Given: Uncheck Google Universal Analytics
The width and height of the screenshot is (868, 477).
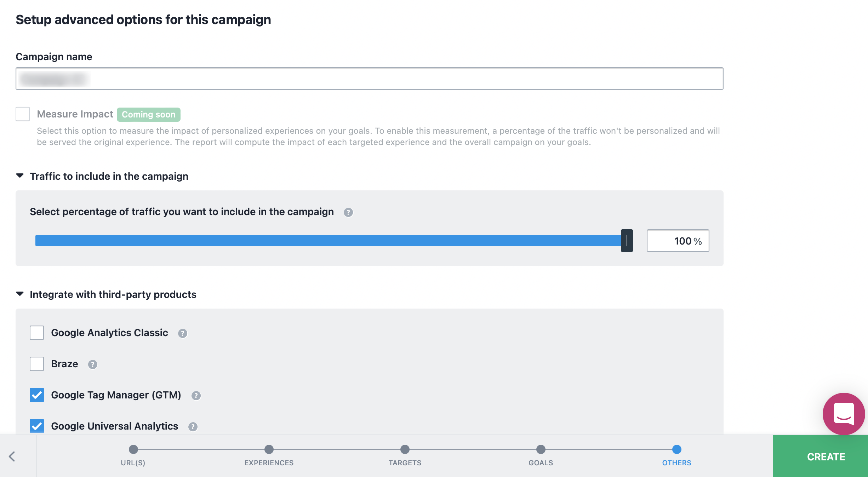Looking at the screenshot, I should pos(37,426).
